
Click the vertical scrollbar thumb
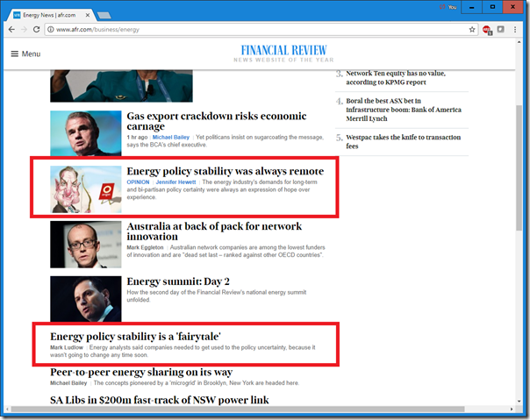click(x=519, y=167)
